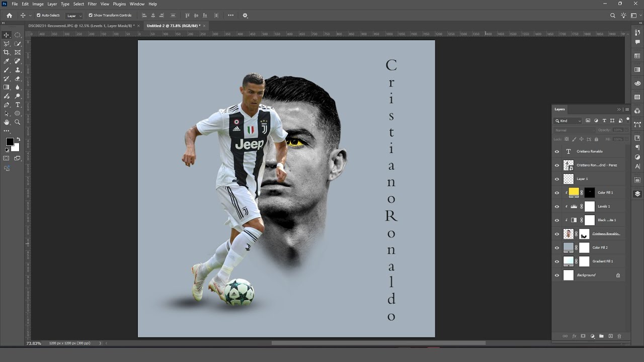Open the tool preset picker arrow
This screenshot has width=644, height=362.
tap(30, 16)
